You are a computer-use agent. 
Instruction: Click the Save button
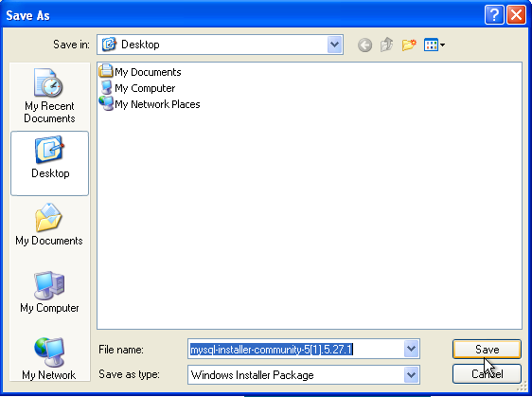(x=487, y=349)
